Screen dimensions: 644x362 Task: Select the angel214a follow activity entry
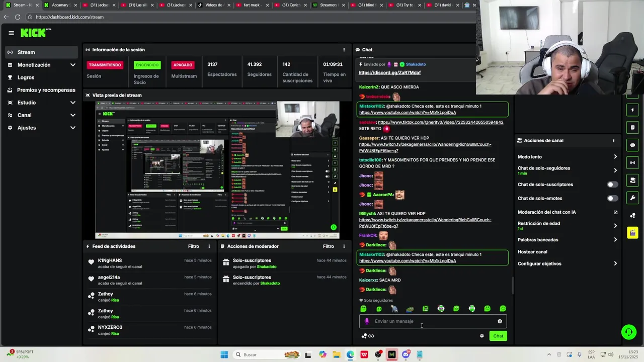coord(150,280)
